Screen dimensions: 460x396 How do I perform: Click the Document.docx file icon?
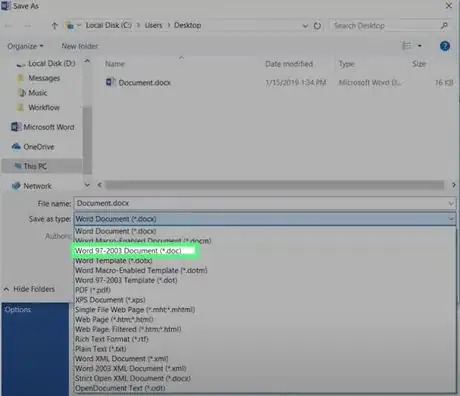[110, 82]
